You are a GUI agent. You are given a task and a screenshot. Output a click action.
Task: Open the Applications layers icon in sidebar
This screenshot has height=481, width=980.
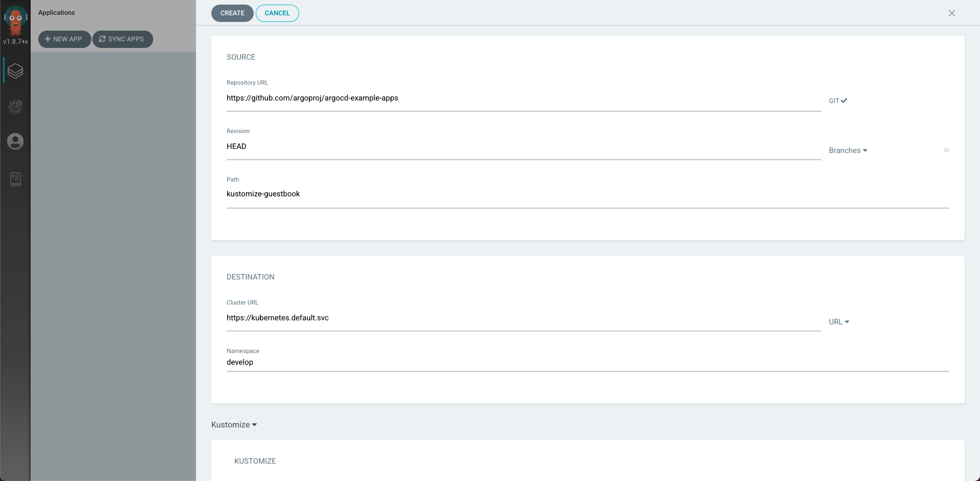click(15, 71)
